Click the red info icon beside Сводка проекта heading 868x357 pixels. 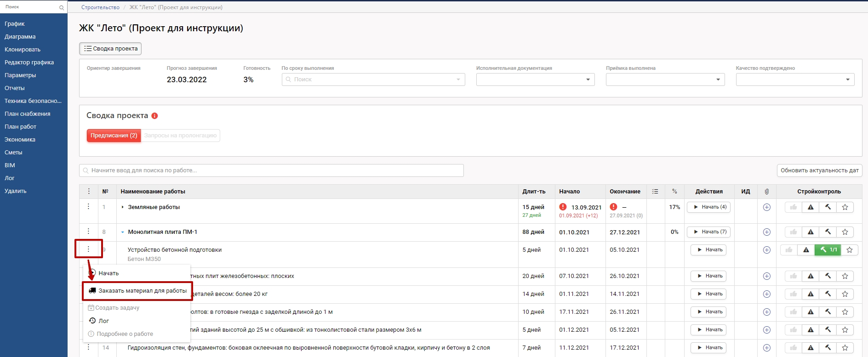tap(154, 116)
